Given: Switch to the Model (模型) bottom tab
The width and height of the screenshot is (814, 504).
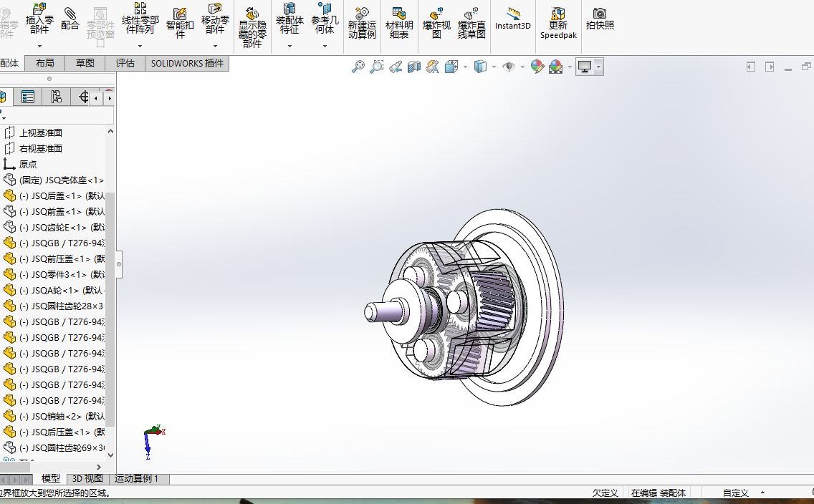Looking at the screenshot, I should (51, 479).
